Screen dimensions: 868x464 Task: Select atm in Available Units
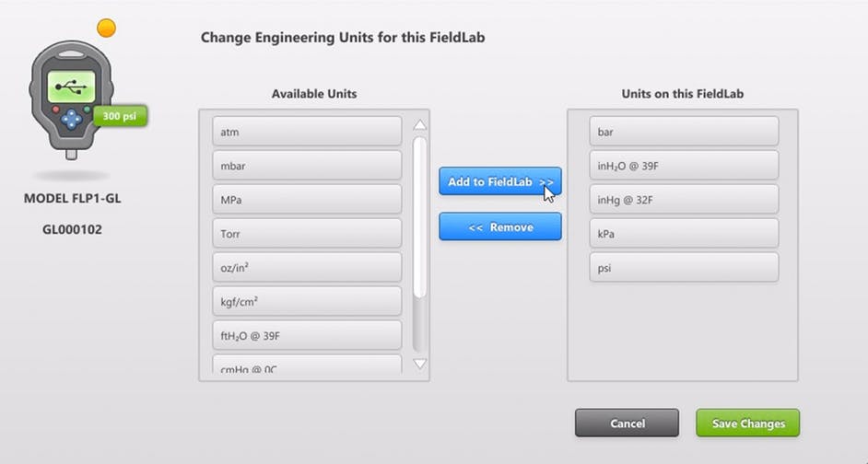(x=307, y=131)
